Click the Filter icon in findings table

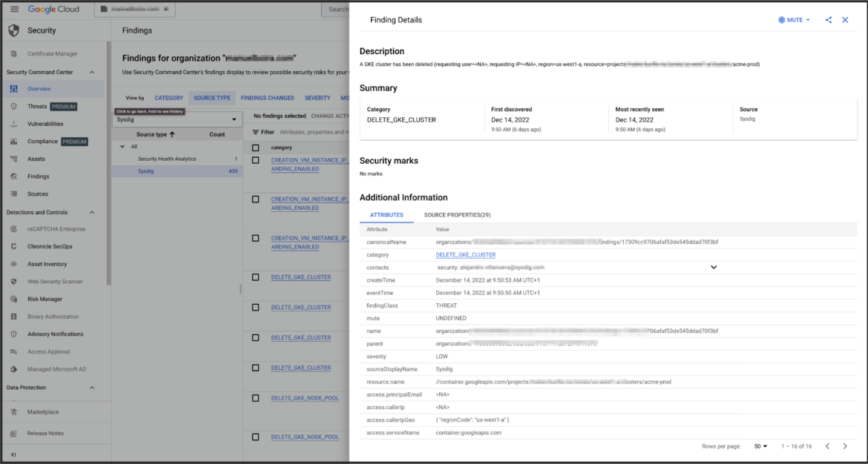[x=256, y=133]
